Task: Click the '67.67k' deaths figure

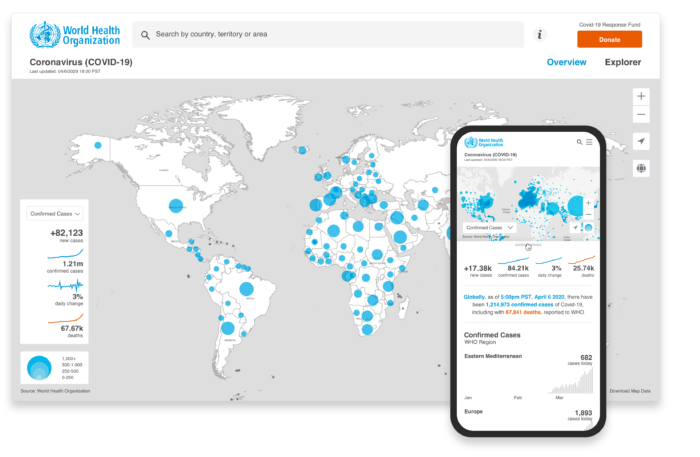Action: 72,328
